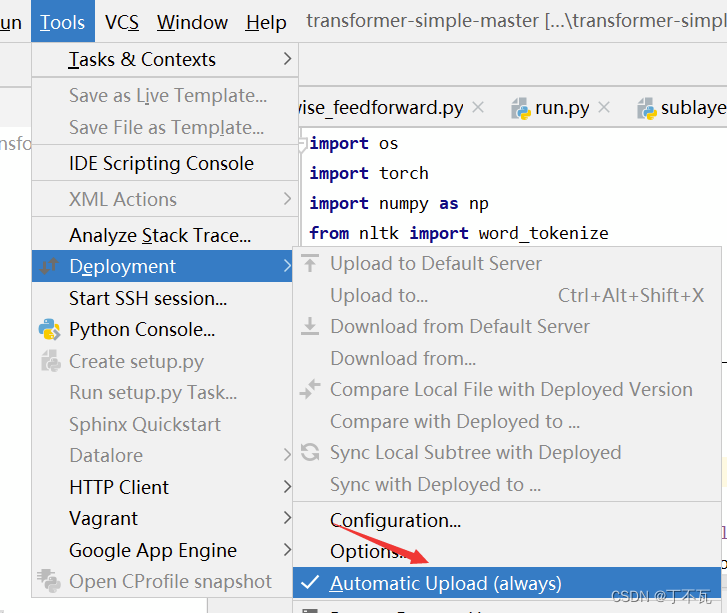Click the Compare Local File icon
Viewport: 727px width, 613px height.
310,390
